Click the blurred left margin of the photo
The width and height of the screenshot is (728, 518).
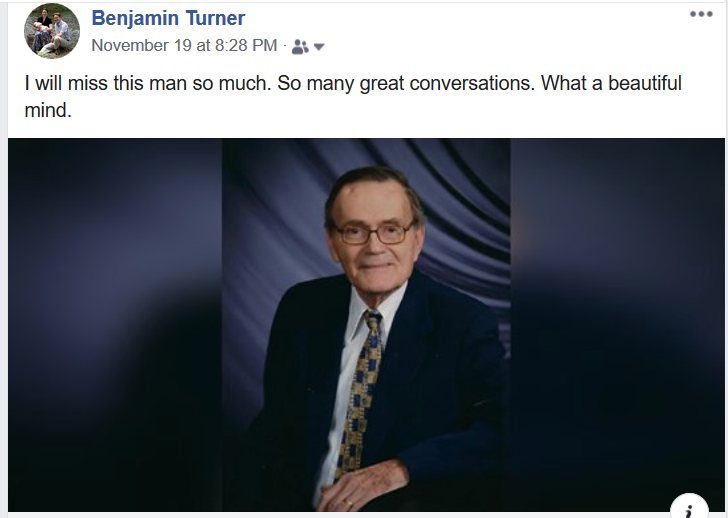pos(115,325)
